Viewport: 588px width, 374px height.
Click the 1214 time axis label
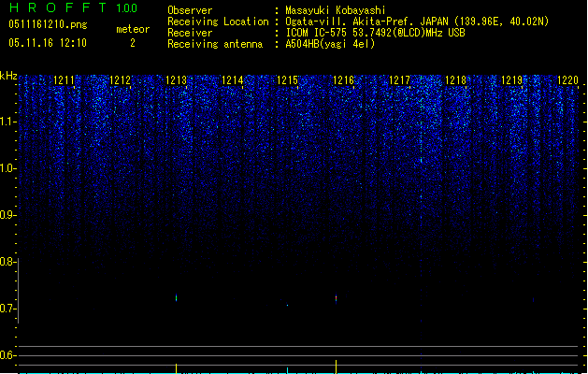click(x=232, y=80)
